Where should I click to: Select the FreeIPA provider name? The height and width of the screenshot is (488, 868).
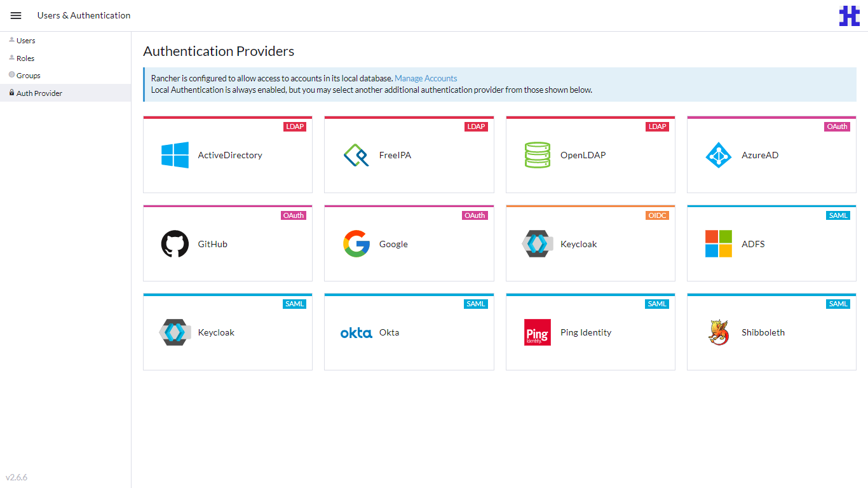pyautogui.click(x=395, y=155)
